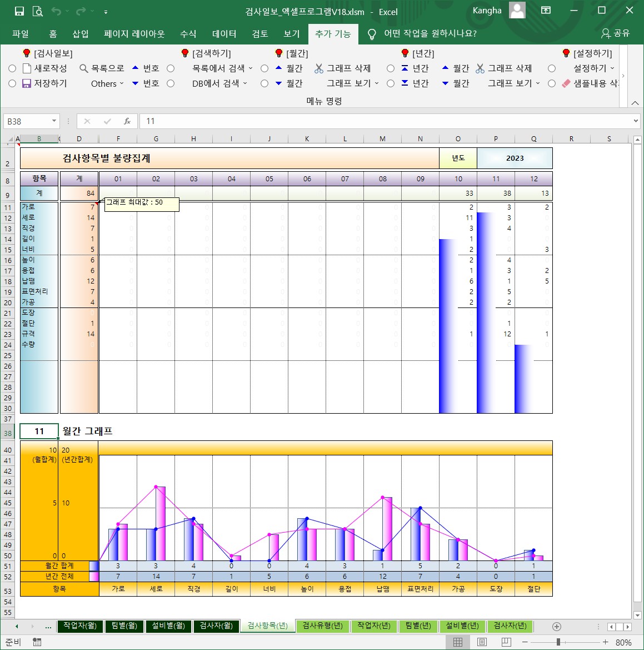
Task: Click previous sheet navigation arrow
Action: 17,627
